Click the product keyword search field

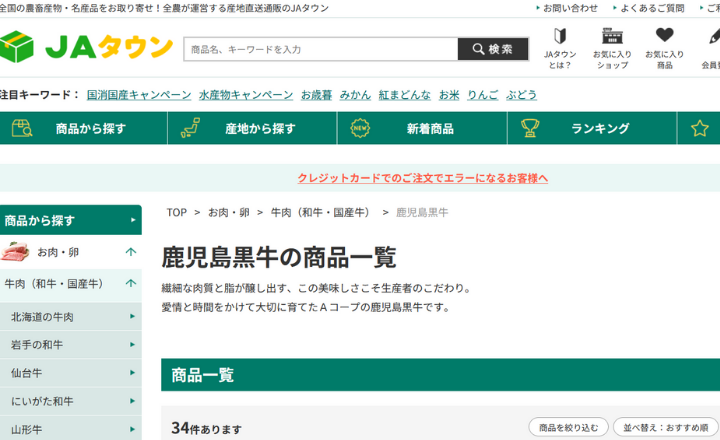tap(320, 49)
